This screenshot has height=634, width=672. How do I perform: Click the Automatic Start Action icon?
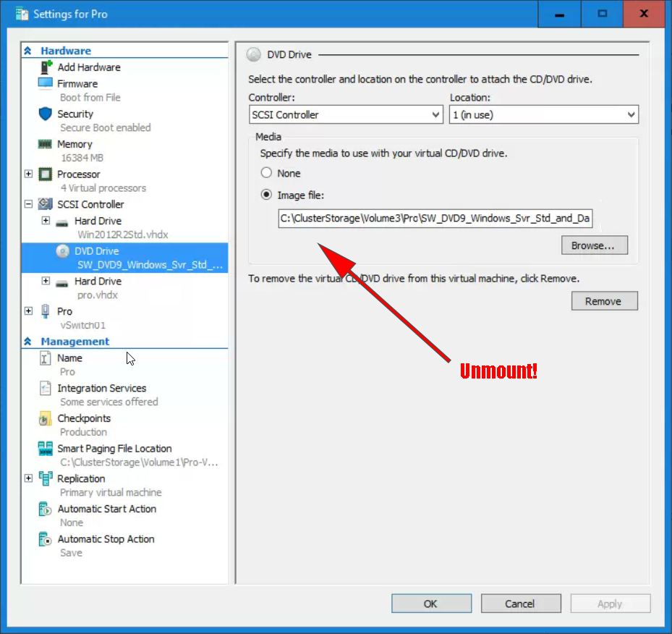[45, 509]
